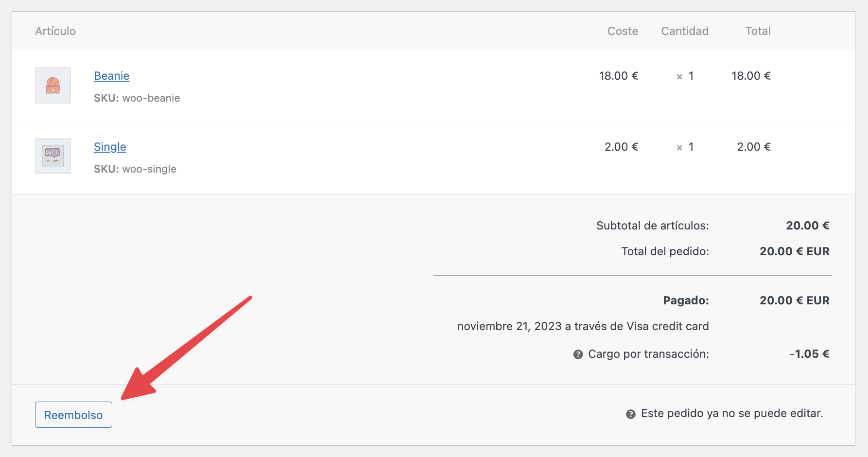Click the Single product thumbnail
The image size is (868, 457).
pyautogui.click(x=53, y=156)
